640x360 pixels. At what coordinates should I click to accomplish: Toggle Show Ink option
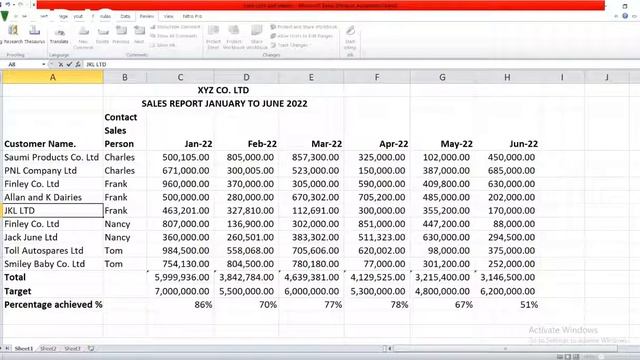[x=163, y=45]
